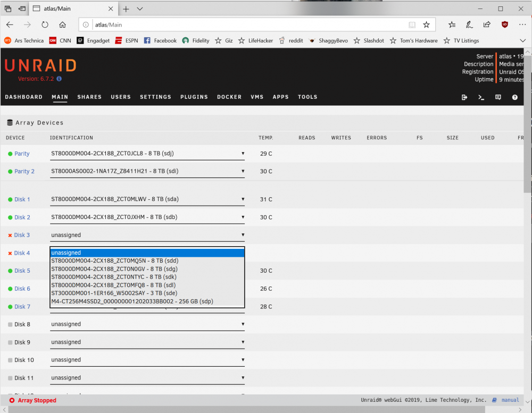Click the Unraid version info icon
532x413 pixels.
pyautogui.click(x=59, y=79)
